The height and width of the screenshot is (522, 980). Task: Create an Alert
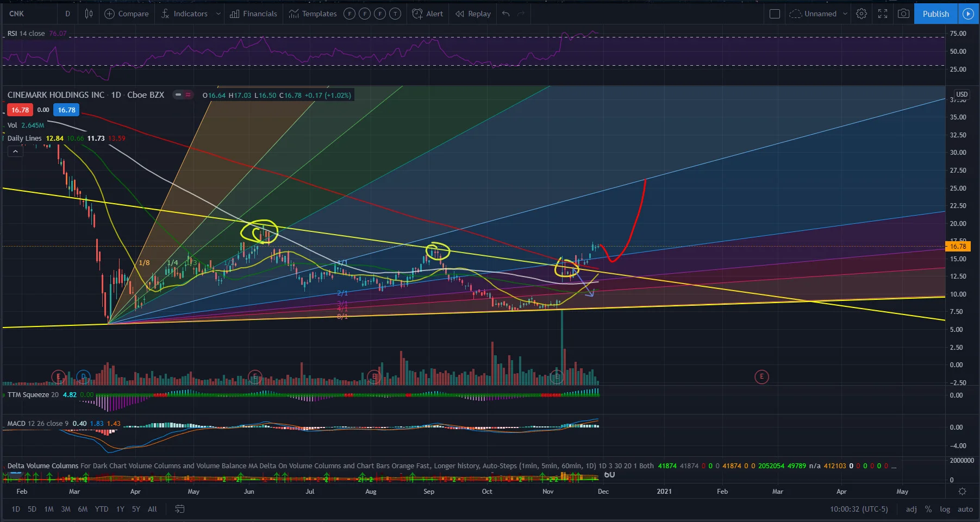click(428, 14)
